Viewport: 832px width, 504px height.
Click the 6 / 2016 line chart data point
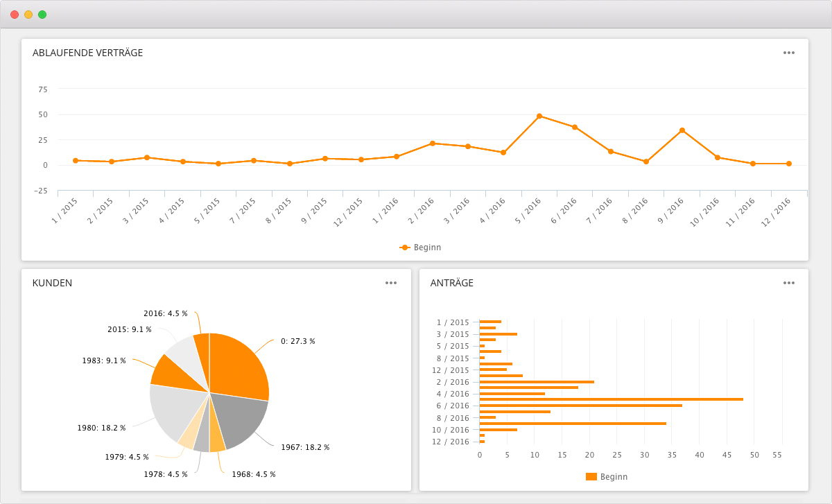575,127
